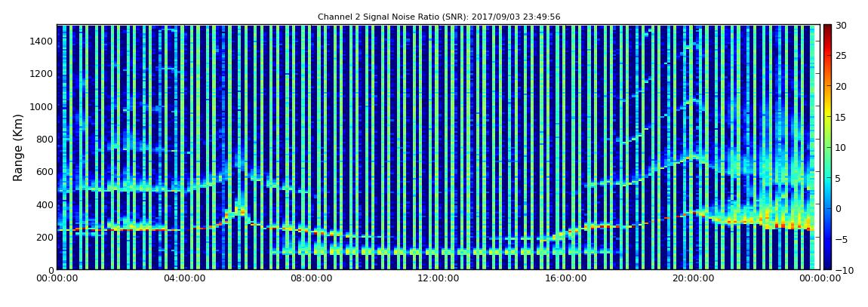Click the 20:00:00 time axis label

tap(691, 279)
